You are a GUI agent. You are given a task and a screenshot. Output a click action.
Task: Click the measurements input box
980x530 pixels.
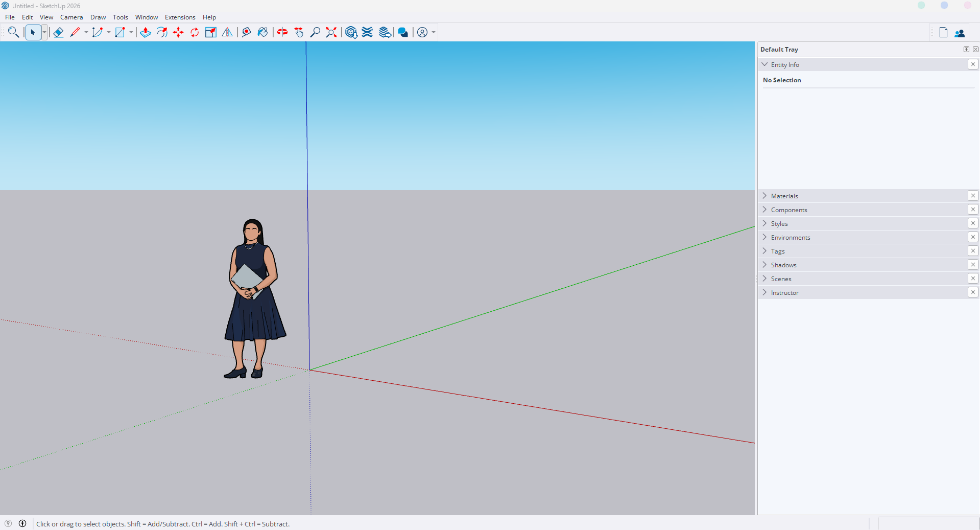928,523
